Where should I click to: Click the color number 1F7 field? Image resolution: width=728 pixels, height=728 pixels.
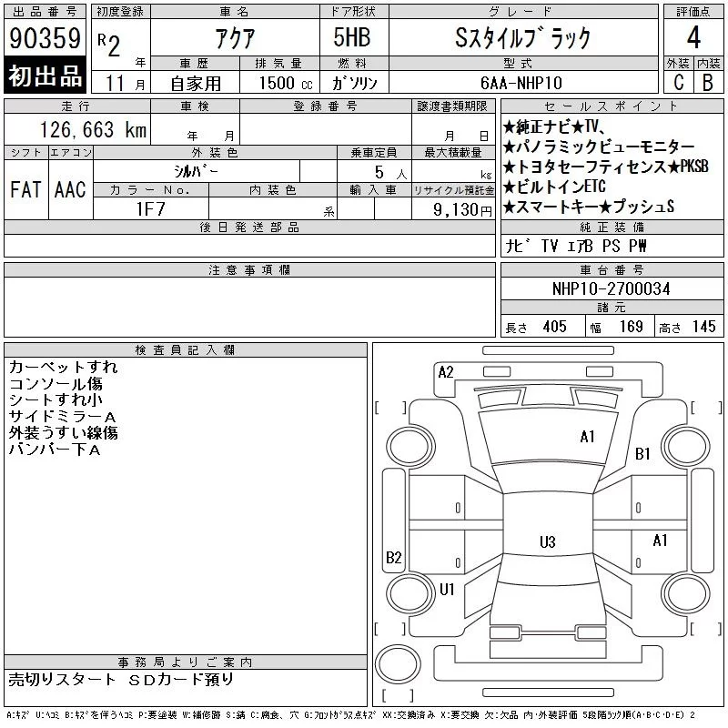pos(150,208)
